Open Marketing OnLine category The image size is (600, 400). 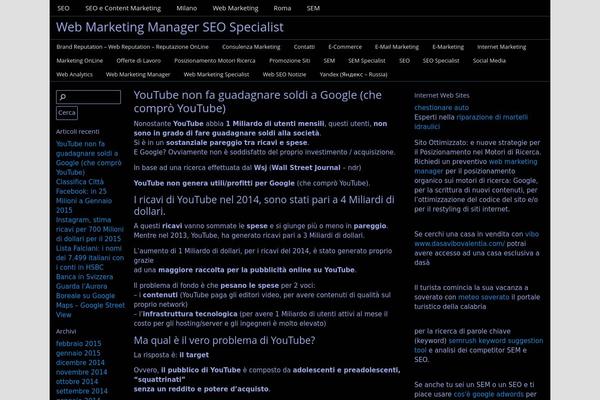tap(80, 61)
